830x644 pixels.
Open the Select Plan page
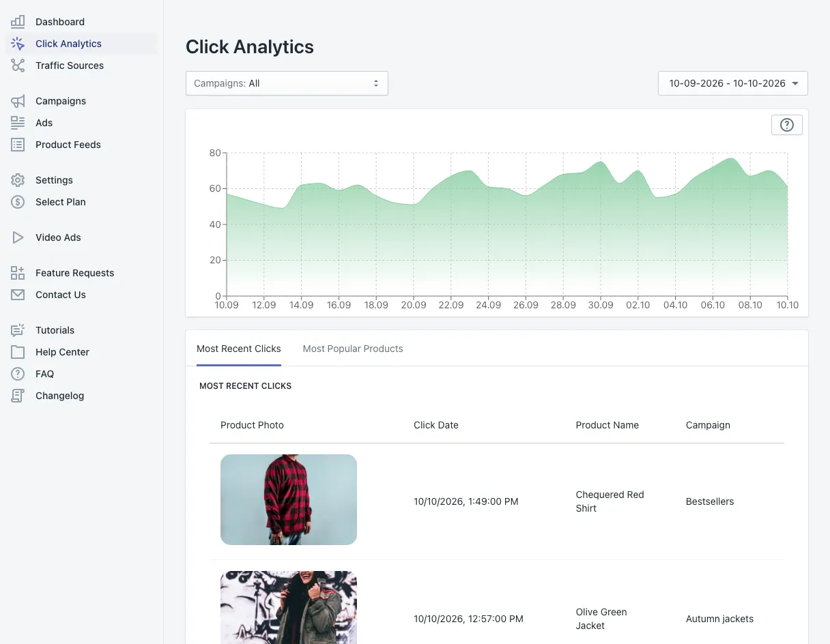(61, 202)
